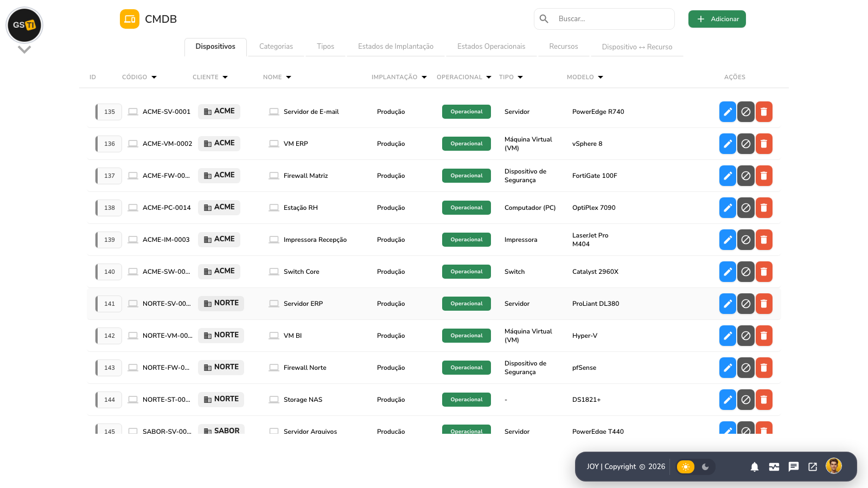Switch to dark theme moon toggle
Viewport: 868px width, 488px height.
pos(705,467)
